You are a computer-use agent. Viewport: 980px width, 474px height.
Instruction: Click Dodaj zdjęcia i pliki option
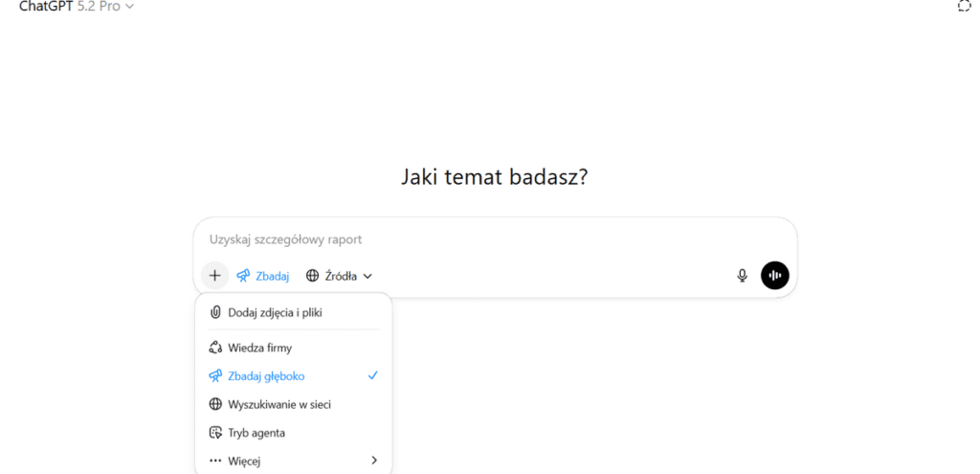[x=275, y=312]
